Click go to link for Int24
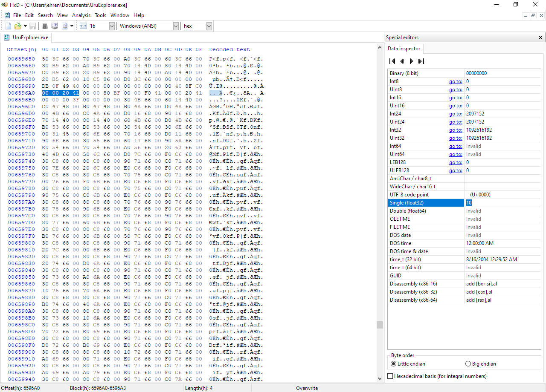The height and width of the screenshot is (392, 546). pyautogui.click(x=456, y=114)
